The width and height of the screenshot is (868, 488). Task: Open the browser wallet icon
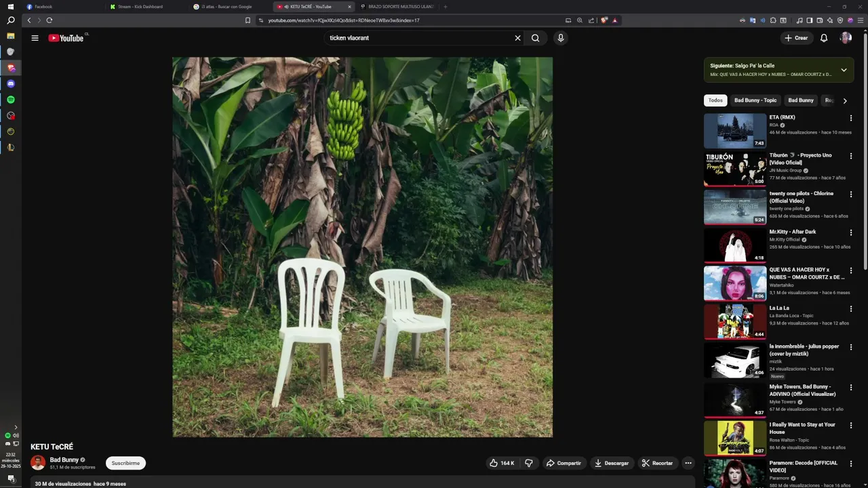(x=820, y=20)
